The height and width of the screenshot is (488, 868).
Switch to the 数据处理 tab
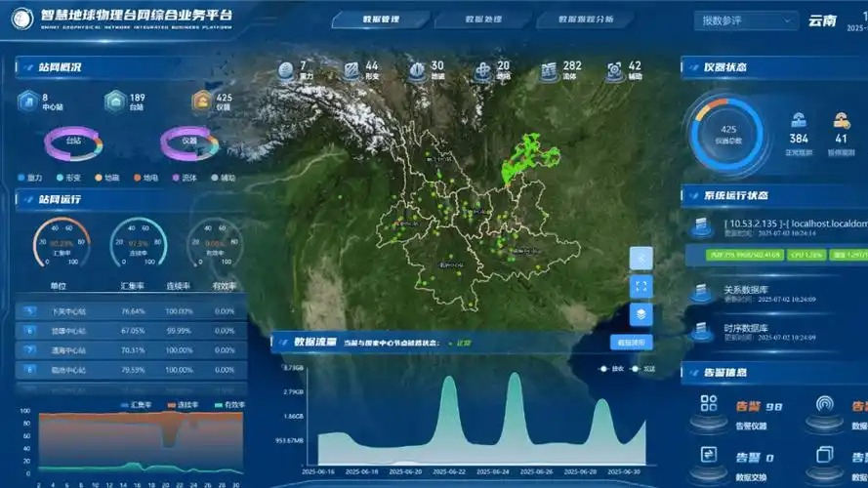coord(483,20)
